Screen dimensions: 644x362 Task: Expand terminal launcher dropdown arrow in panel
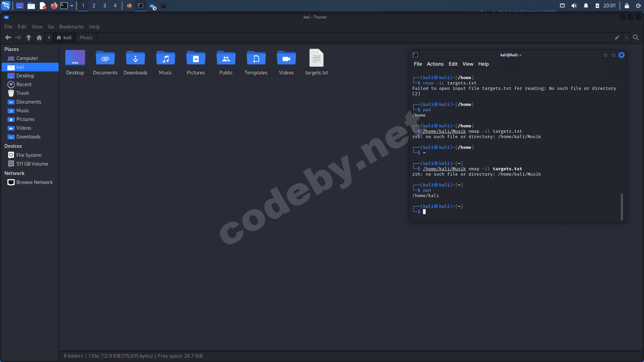tap(72, 6)
